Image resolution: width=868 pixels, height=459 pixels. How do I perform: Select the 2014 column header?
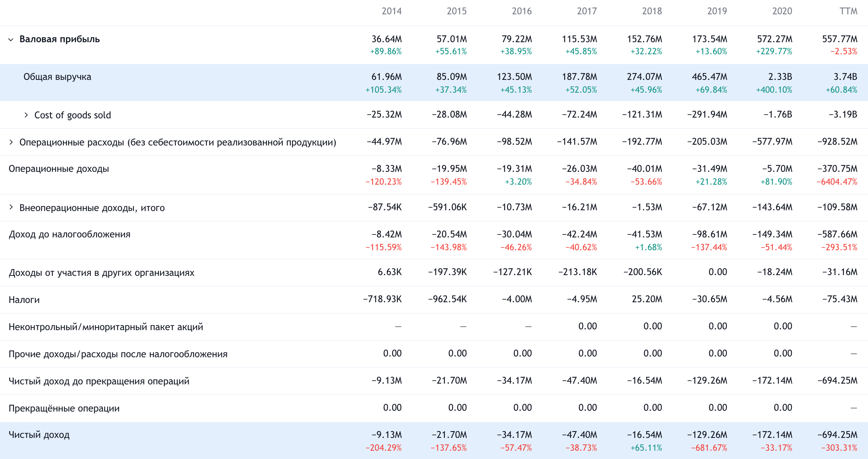pyautogui.click(x=391, y=11)
